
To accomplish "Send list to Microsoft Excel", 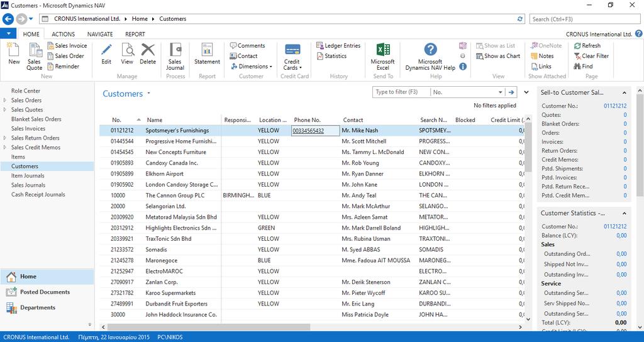I will [x=382, y=57].
